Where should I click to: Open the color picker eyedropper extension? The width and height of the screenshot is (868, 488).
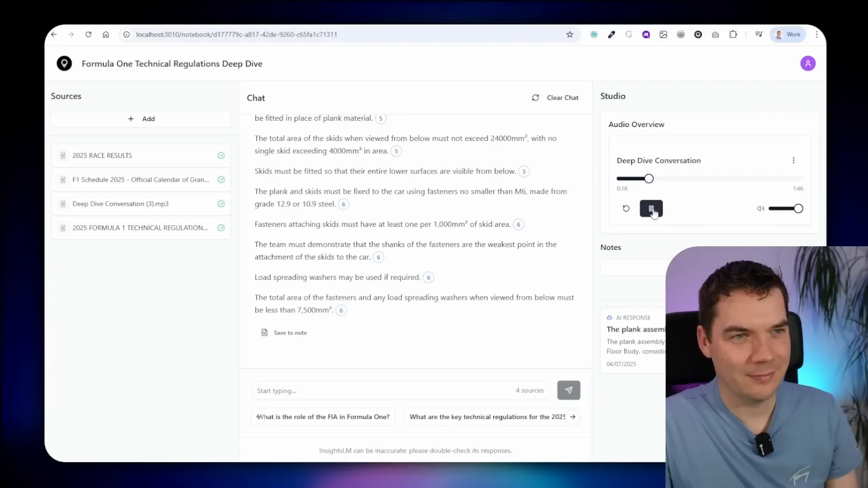[611, 34]
